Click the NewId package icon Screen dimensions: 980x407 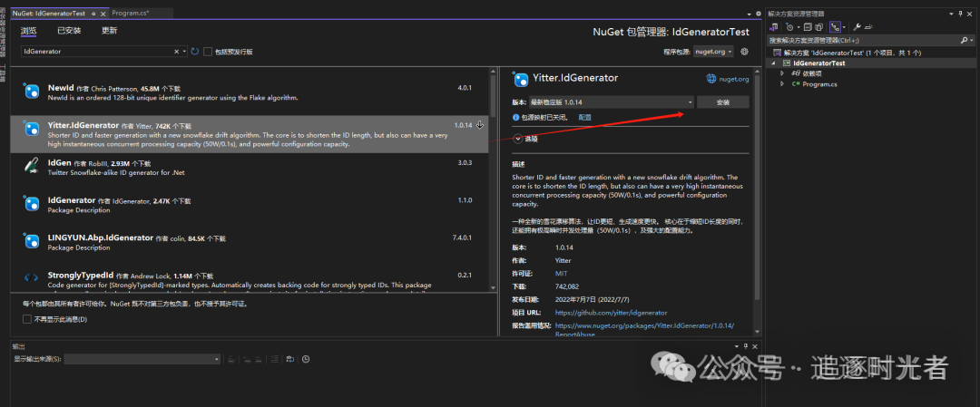pyautogui.click(x=31, y=92)
